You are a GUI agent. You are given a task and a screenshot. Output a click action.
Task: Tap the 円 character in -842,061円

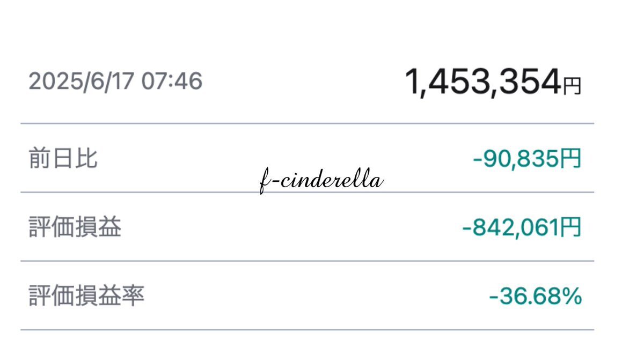pyautogui.click(x=572, y=227)
